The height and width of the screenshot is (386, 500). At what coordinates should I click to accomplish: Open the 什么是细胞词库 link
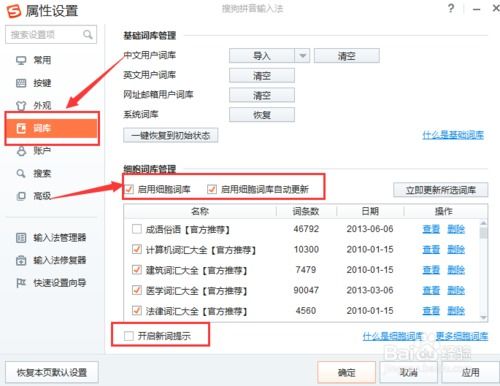[393, 336]
